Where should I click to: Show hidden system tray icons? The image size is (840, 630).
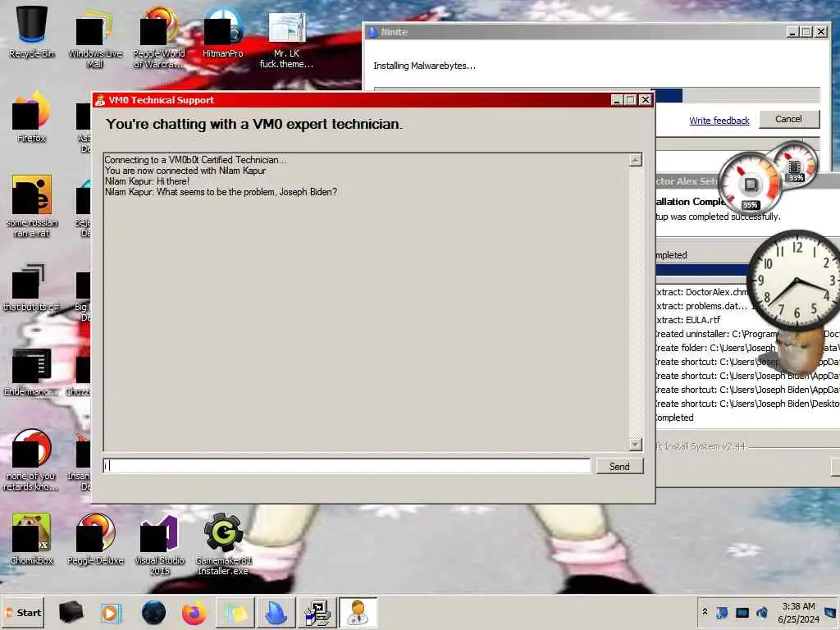tap(705, 612)
